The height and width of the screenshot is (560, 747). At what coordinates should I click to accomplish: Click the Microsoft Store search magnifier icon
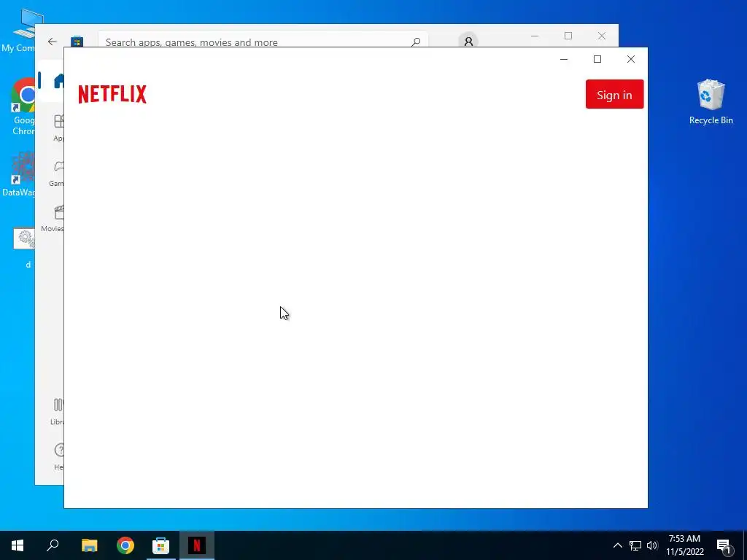coord(416,42)
